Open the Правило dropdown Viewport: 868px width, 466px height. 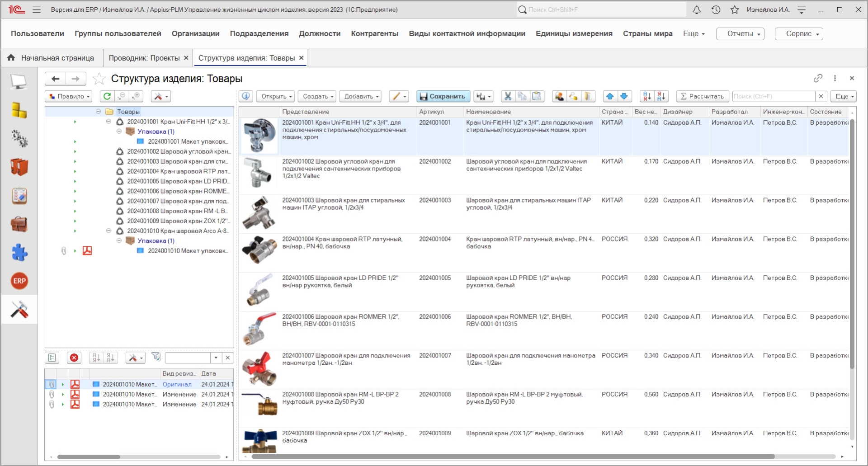tap(69, 96)
